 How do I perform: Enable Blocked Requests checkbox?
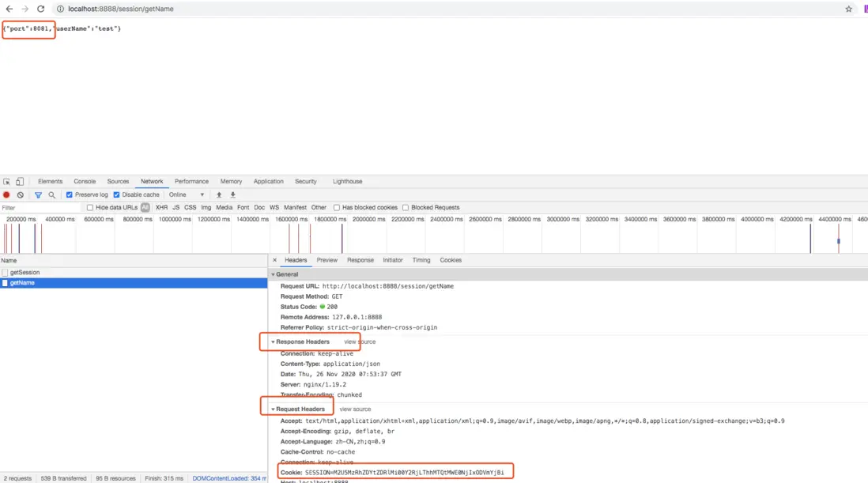pyautogui.click(x=406, y=207)
